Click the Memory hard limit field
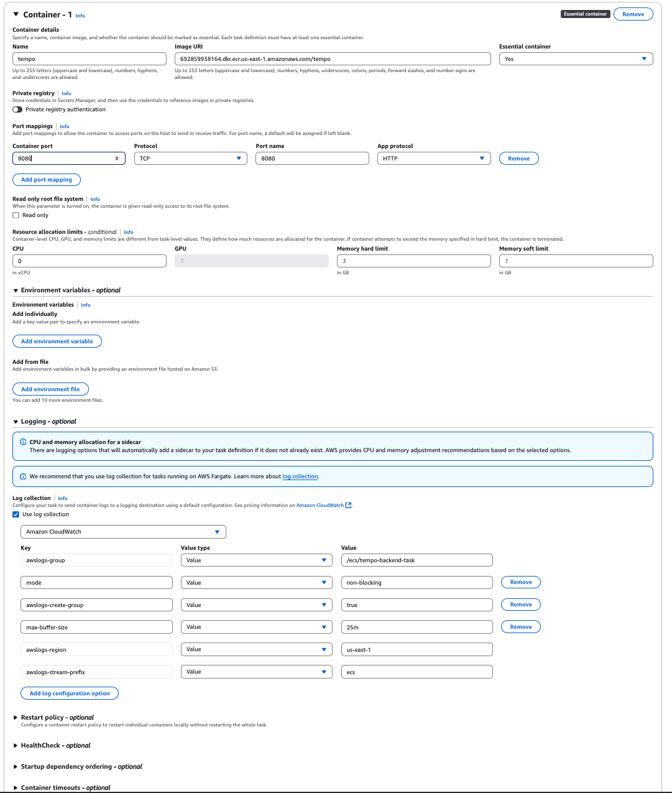Viewport: 672px width, 793px height. [414, 261]
